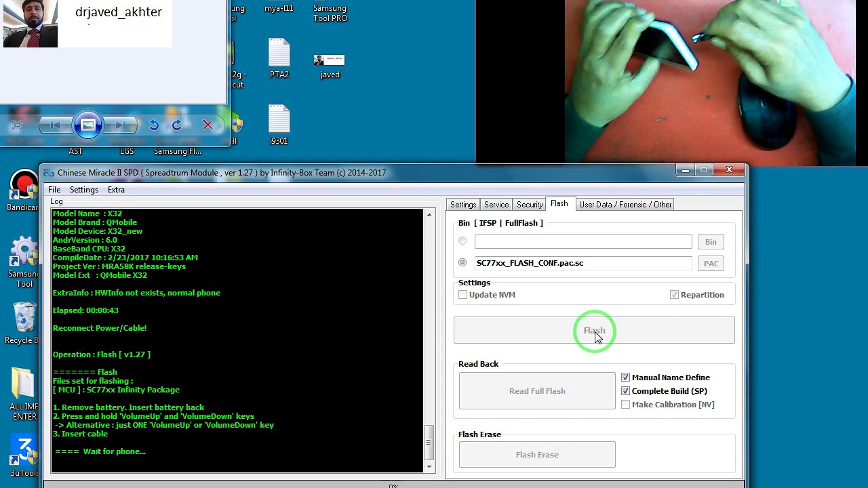Click 'Reconnect Power/Cable!' log line
The width and height of the screenshot is (868, 488).
pyautogui.click(x=100, y=328)
